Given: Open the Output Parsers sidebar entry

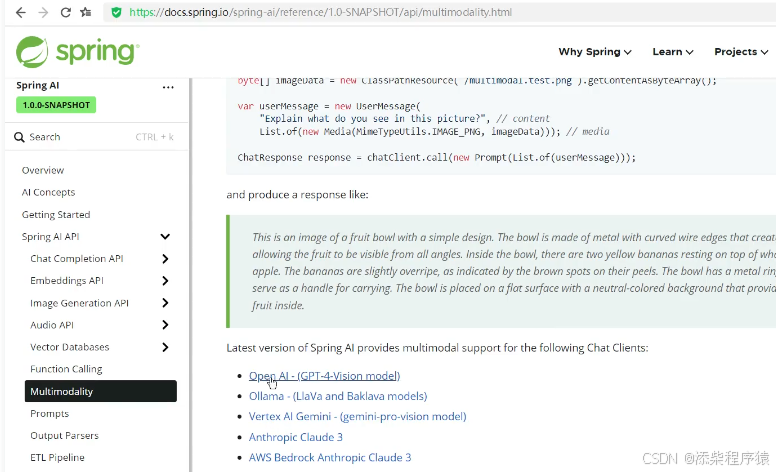Looking at the screenshot, I should pos(64,435).
